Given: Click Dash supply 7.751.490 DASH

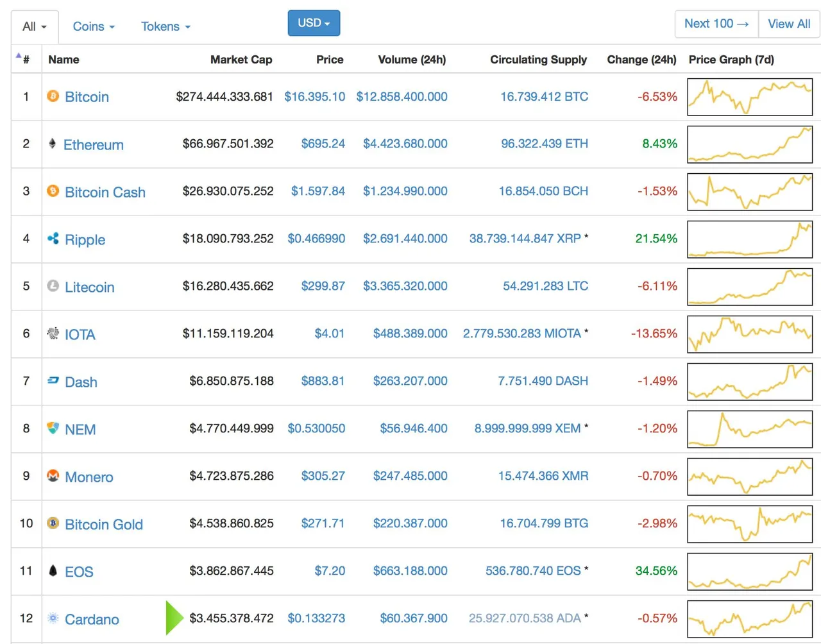Looking at the screenshot, I should [x=543, y=381].
